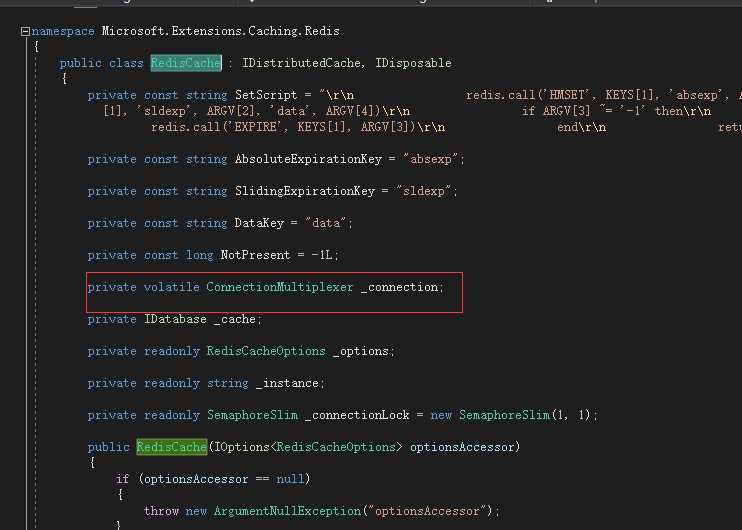
Task: Click the AbsoluteExpirationKey constant name
Action: 308,159
